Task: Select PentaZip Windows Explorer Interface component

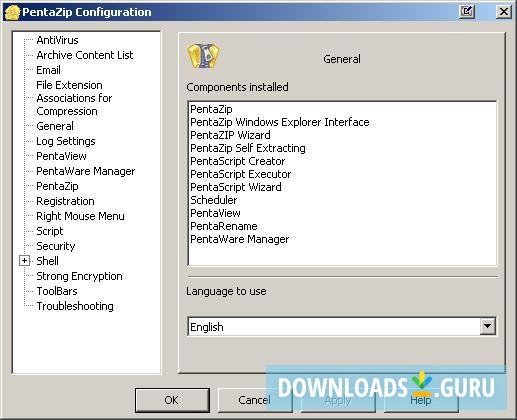Action: click(280, 122)
